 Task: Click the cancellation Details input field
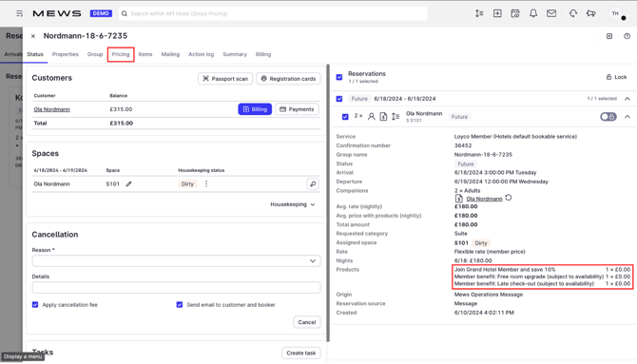pos(176,288)
